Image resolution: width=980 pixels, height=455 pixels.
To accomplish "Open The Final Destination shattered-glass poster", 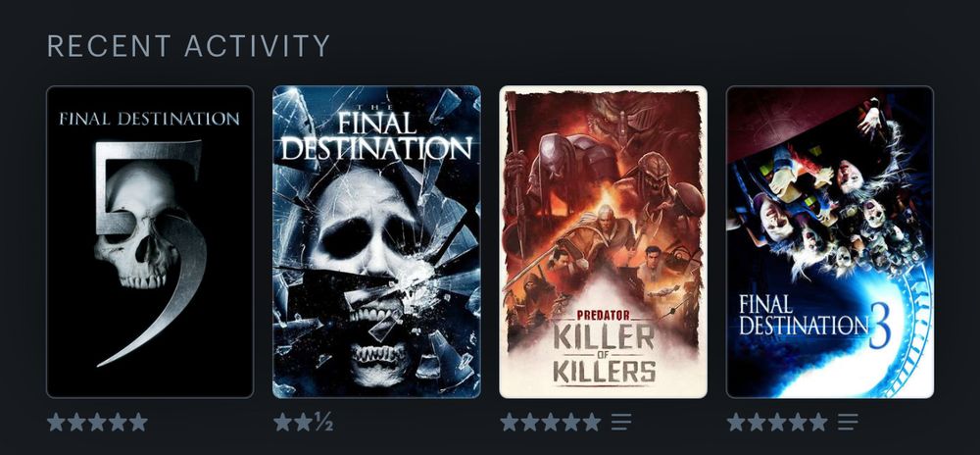I will click(377, 242).
